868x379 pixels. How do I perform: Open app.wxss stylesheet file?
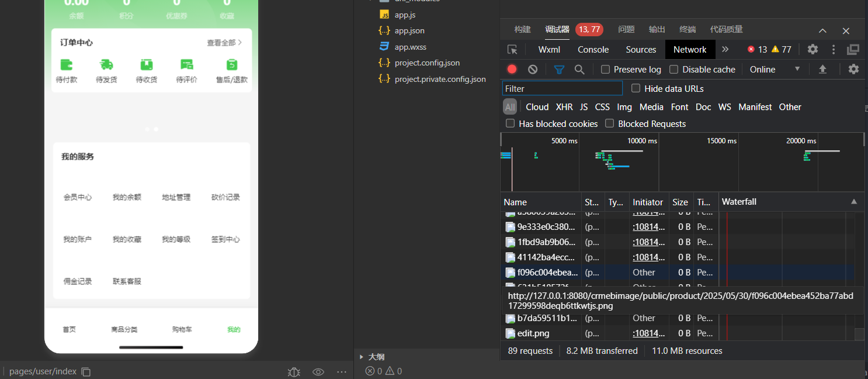[409, 47]
